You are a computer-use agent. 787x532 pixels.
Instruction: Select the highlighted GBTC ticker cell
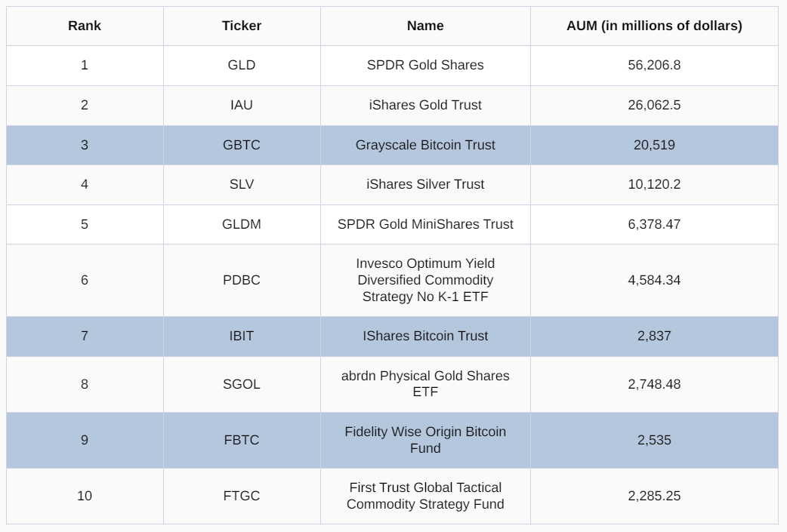242,145
